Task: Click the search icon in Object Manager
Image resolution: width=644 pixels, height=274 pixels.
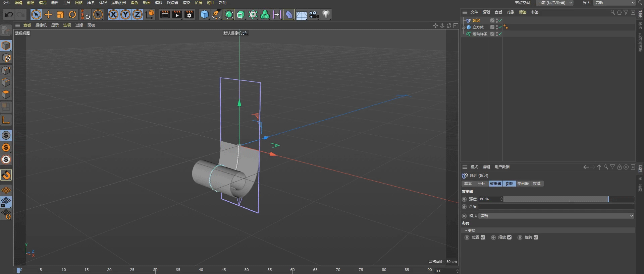Action: pos(612,12)
